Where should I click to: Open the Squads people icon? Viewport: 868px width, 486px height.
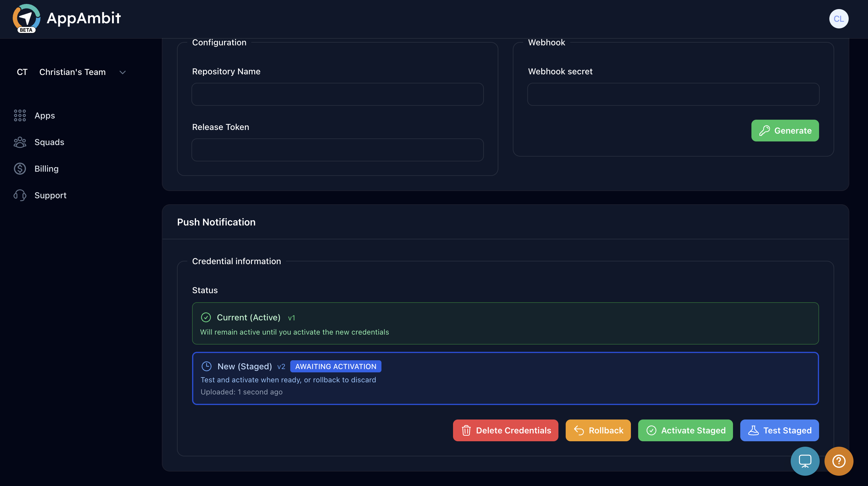click(20, 142)
